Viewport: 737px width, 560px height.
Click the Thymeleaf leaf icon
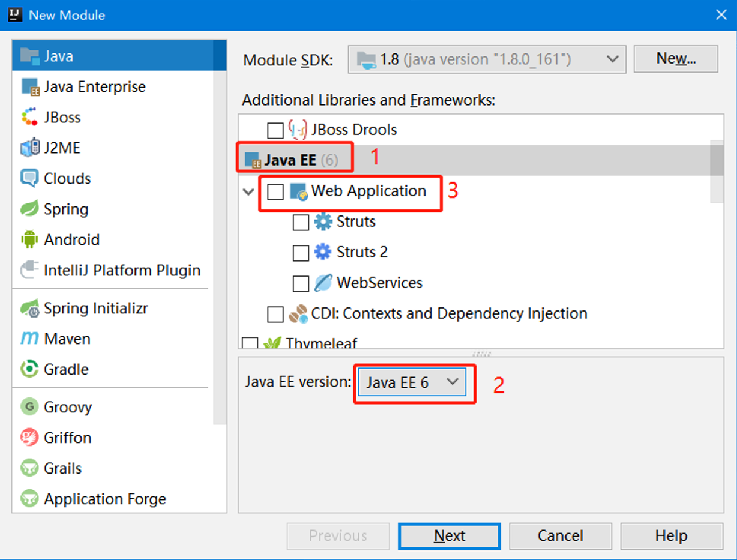tap(272, 343)
